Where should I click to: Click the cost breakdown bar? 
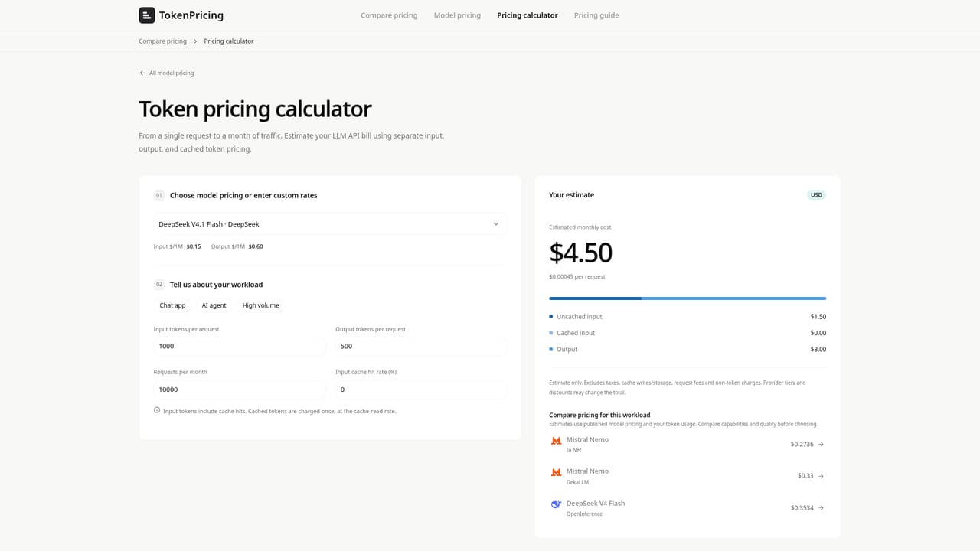coord(688,298)
